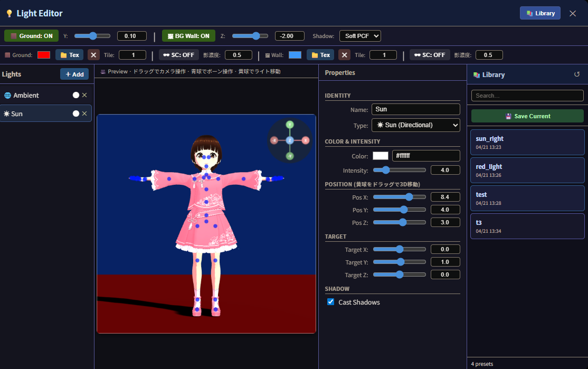Refresh the Library panel
Viewport: 588px width, 369px height.
pyautogui.click(x=577, y=74)
